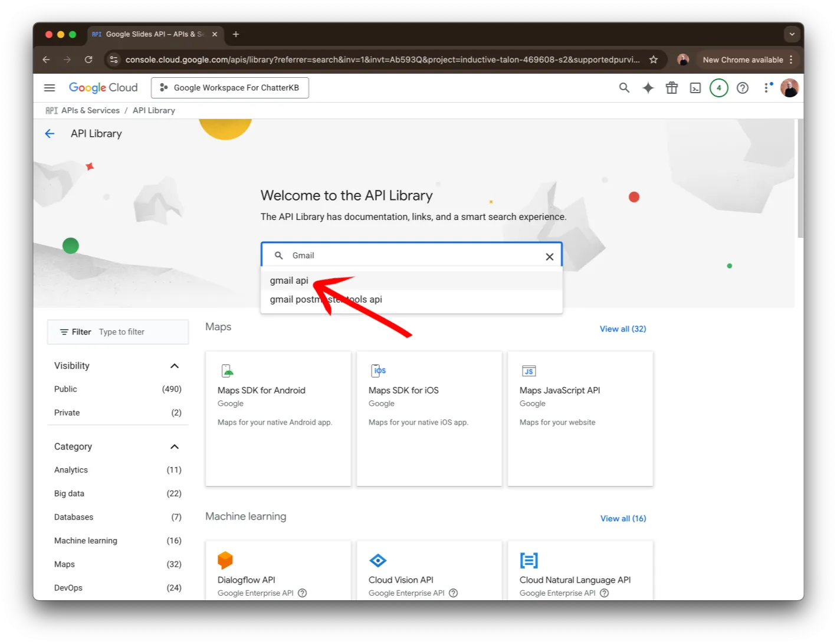
Task: Open the Maps SDK for Android card title
Action: click(x=261, y=390)
